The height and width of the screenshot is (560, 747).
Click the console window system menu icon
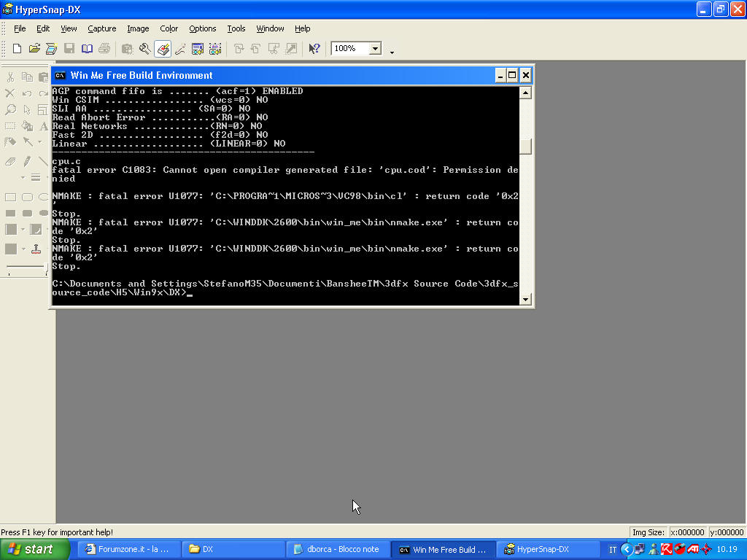[60, 75]
